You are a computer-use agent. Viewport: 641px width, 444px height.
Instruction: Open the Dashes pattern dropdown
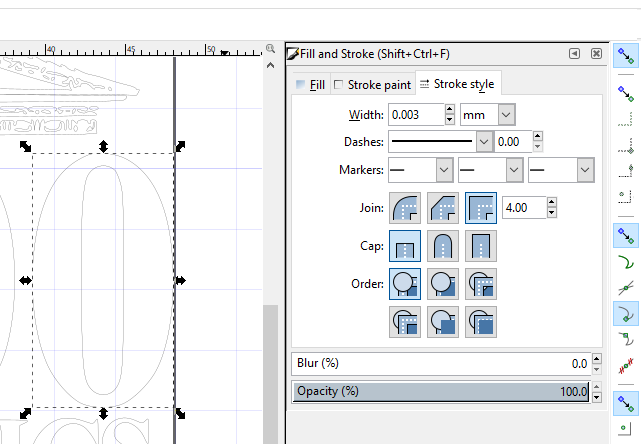click(x=441, y=142)
